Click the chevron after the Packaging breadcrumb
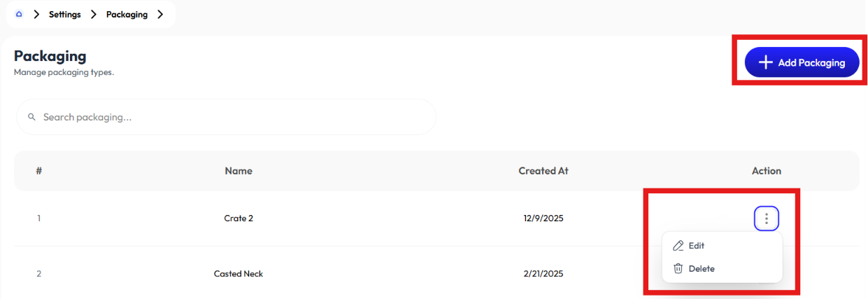The height and width of the screenshot is (299, 868). tap(160, 14)
